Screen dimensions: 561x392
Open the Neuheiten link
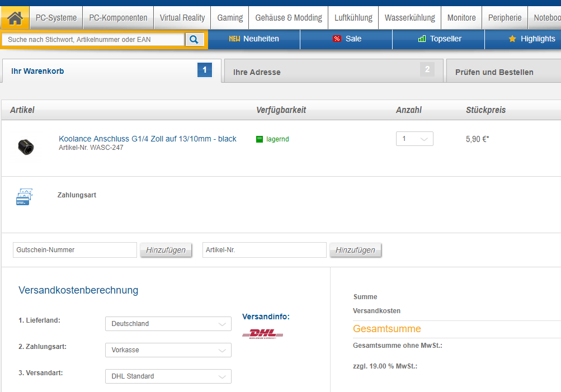[261, 39]
